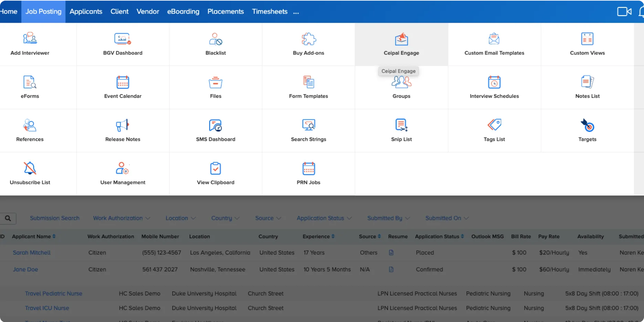This screenshot has height=322, width=644.
Task: Open Search Strings icon
Action: coord(309,125)
